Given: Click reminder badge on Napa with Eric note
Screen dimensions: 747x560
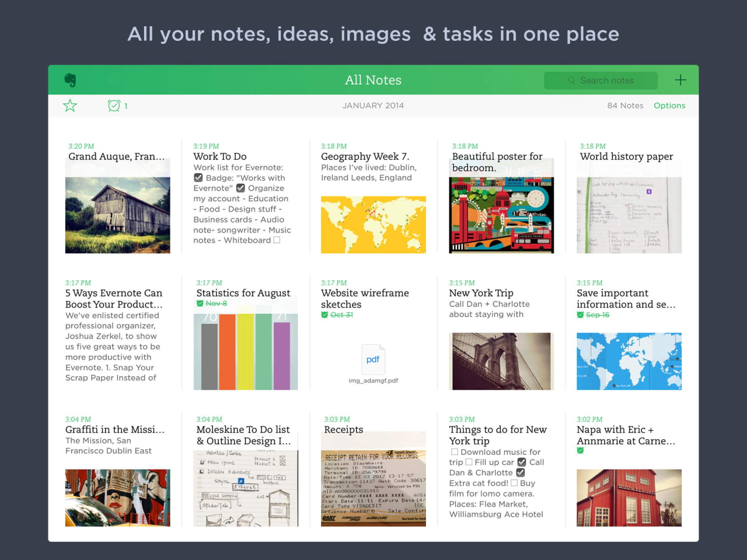Looking at the screenshot, I should 580,450.
